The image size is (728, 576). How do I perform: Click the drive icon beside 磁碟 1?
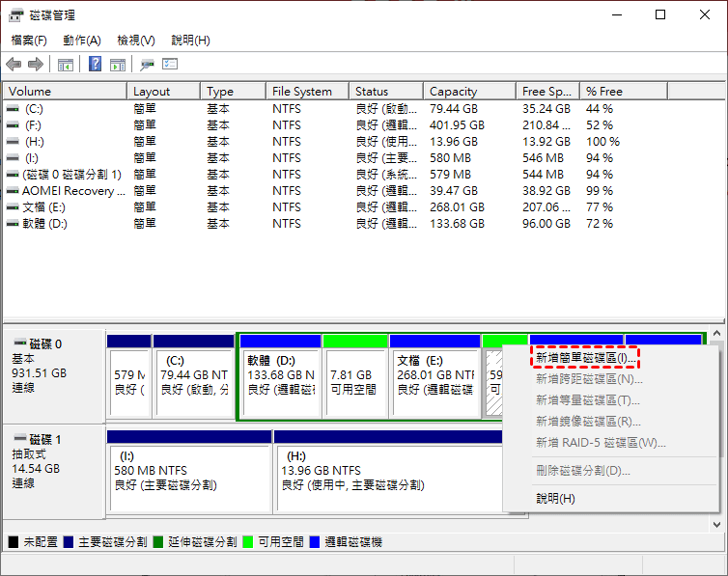tap(18, 439)
